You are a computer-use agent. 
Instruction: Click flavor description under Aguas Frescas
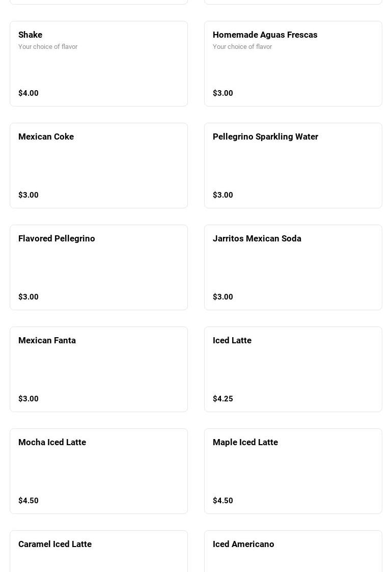point(242,47)
